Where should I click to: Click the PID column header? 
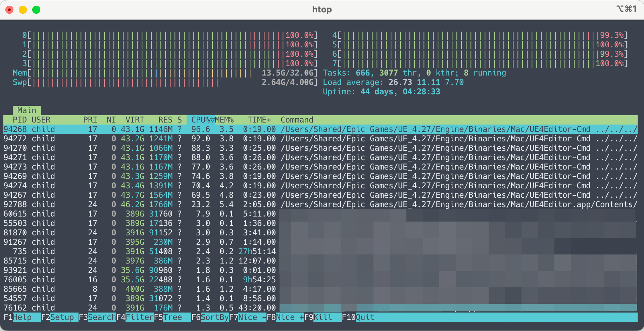pos(19,120)
